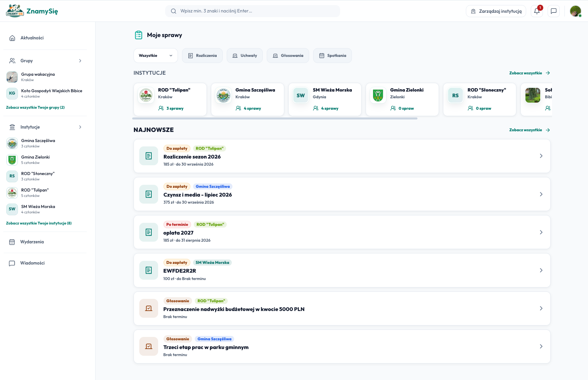
Task: Click the KG avatar of Koło Gospodyń
Action: click(x=12, y=93)
